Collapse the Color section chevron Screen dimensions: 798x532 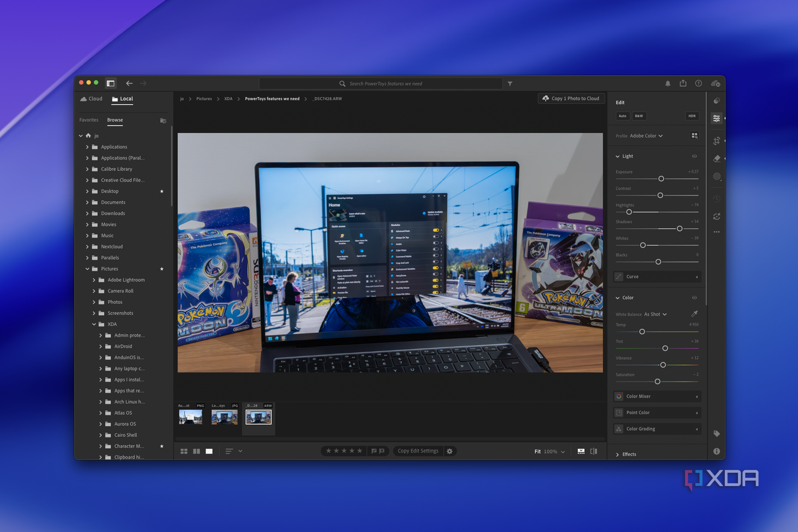pos(618,298)
